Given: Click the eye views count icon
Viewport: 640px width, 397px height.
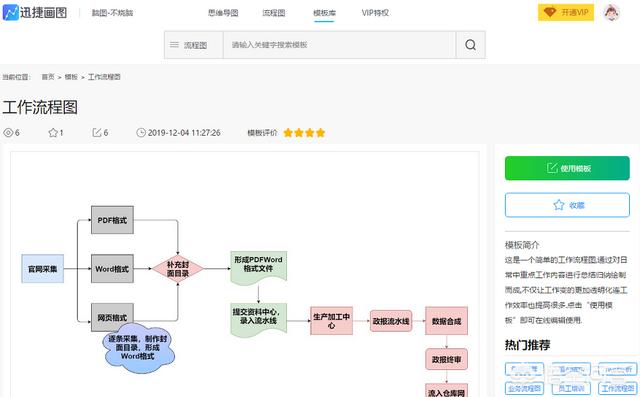Looking at the screenshot, I should pyautogui.click(x=8, y=133).
